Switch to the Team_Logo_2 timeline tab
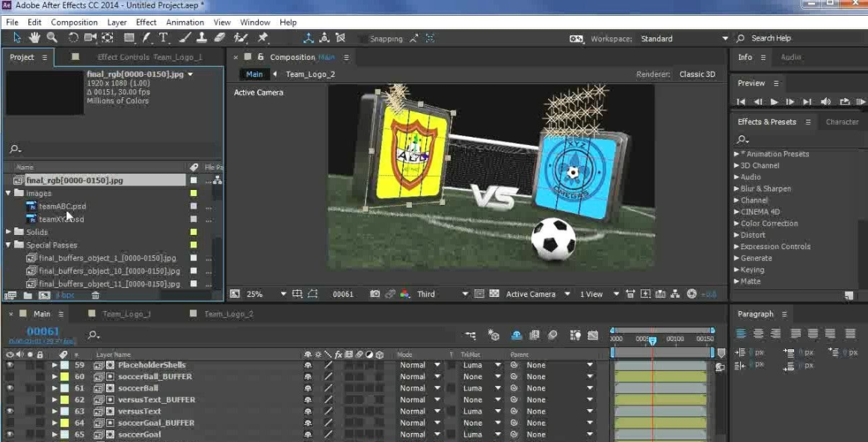 (229, 314)
